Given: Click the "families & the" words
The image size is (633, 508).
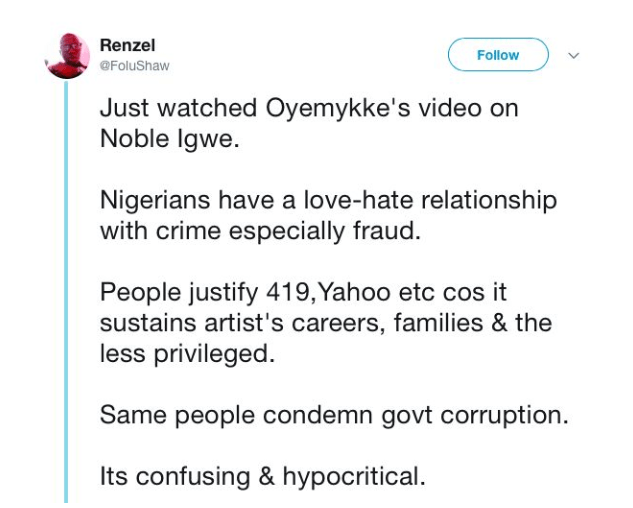Looking at the screenshot, I should tap(473, 323).
